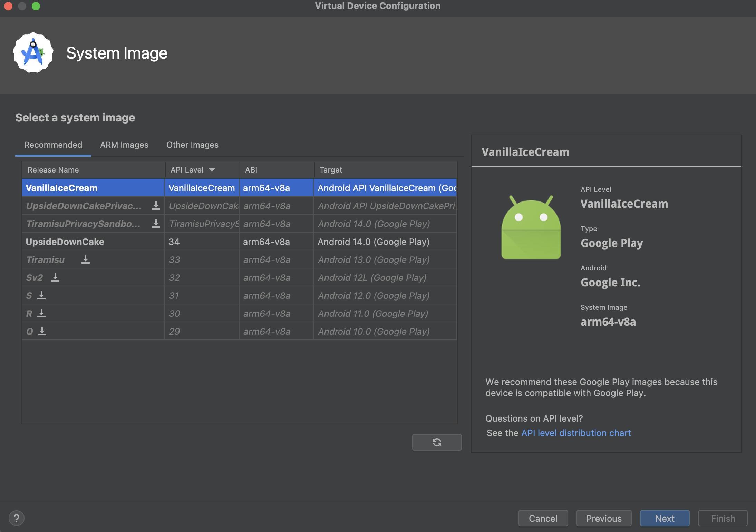The image size is (756, 532).
Task: Click the download icon next to TiramisuPrivacySandbo
Action: click(155, 224)
